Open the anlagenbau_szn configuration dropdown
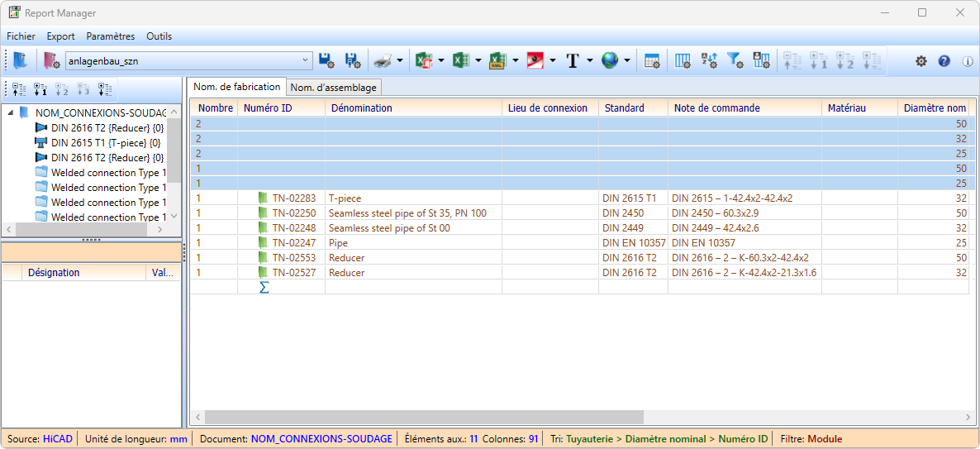This screenshot has height=449, width=980. (305, 60)
